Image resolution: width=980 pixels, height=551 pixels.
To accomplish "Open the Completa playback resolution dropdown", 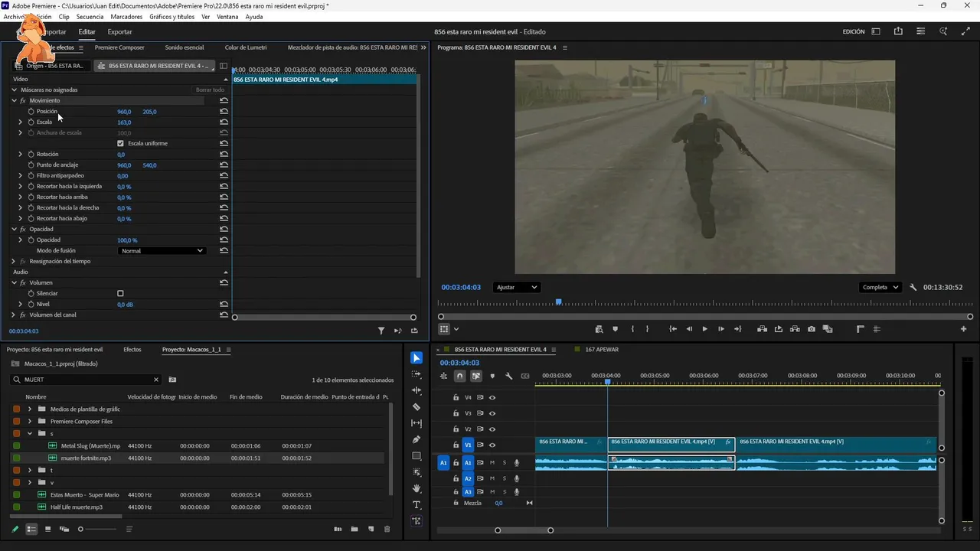I will point(880,288).
